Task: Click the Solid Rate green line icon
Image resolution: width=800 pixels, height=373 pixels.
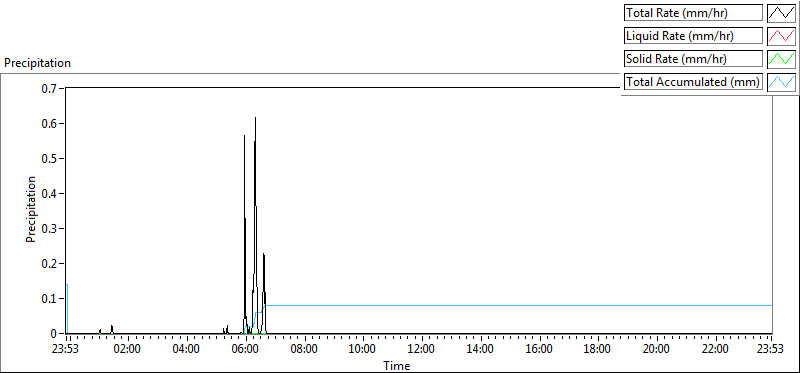Action: 781,59
